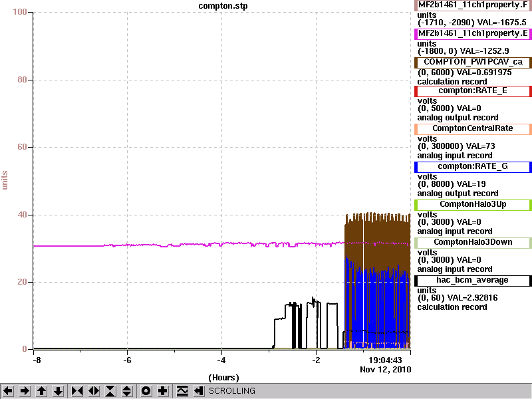Click the (Hours) x-axis label
532x399 pixels.
click(223, 378)
